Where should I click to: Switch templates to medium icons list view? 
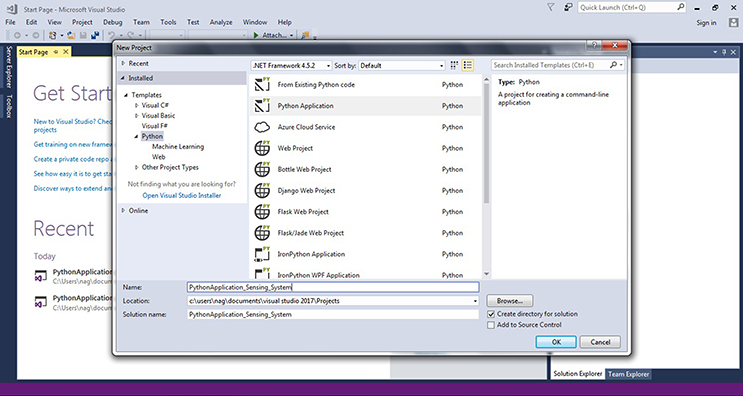(x=468, y=65)
